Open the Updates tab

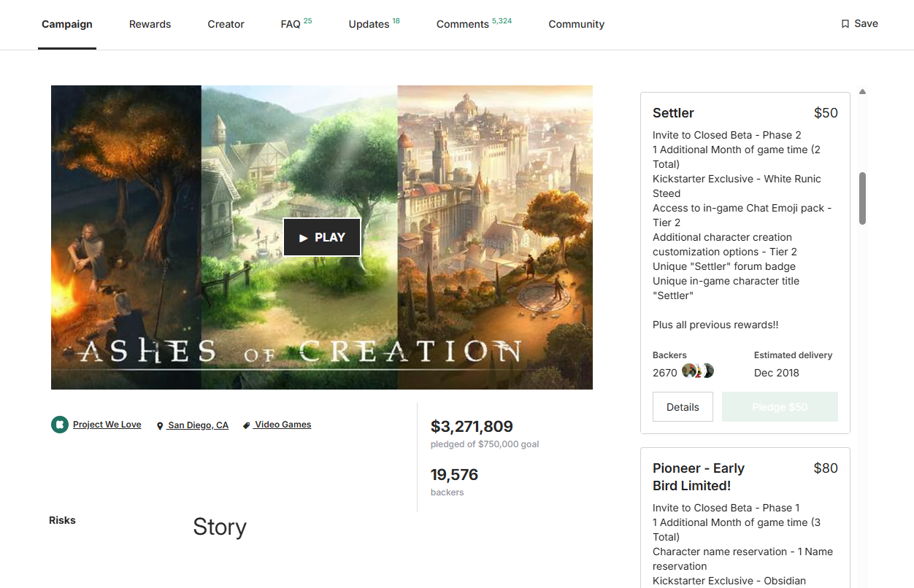coord(374,24)
